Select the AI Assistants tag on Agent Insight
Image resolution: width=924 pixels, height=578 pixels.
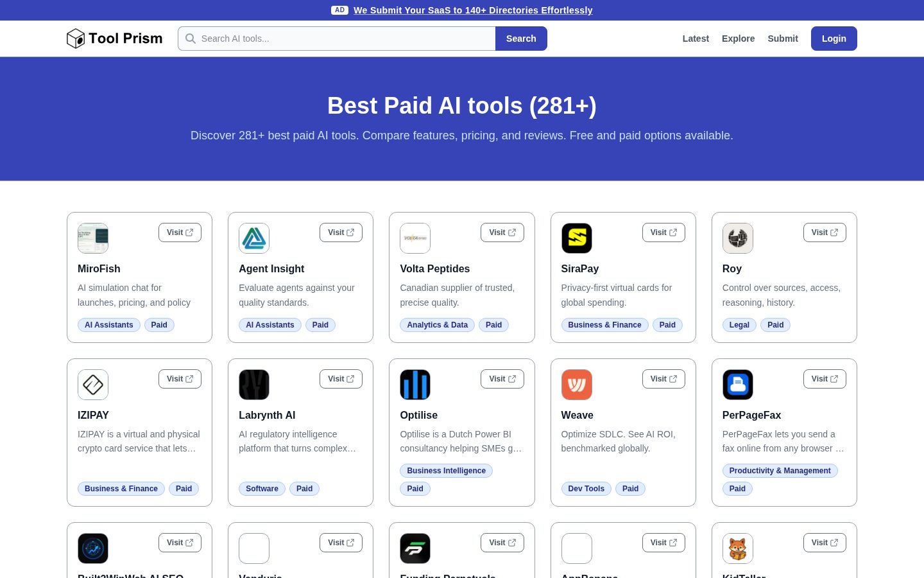[x=270, y=325]
